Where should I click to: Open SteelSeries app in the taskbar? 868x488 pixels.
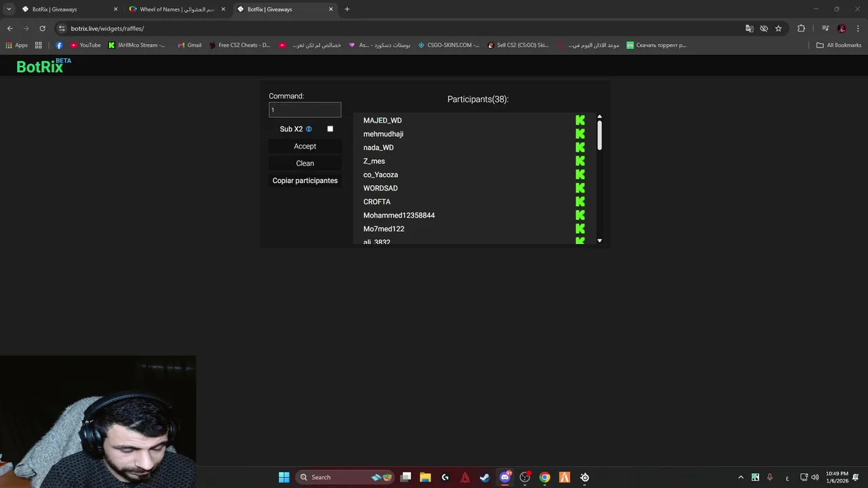pos(585,477)
